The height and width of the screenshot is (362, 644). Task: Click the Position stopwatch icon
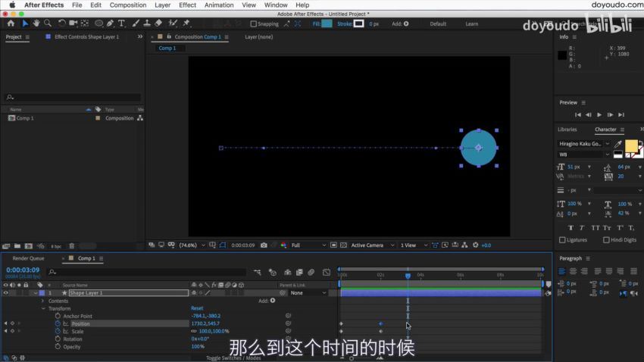[58, 323]
